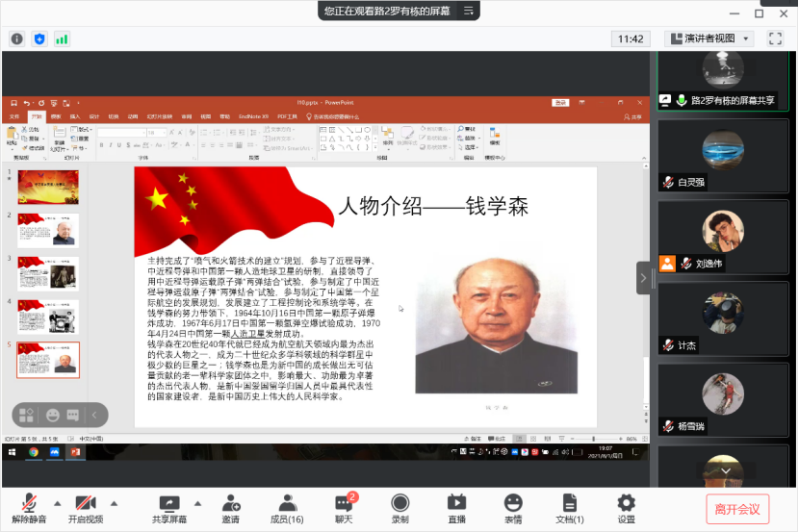Turn on camera with 开启视频
799x532 pixels.
85,509
